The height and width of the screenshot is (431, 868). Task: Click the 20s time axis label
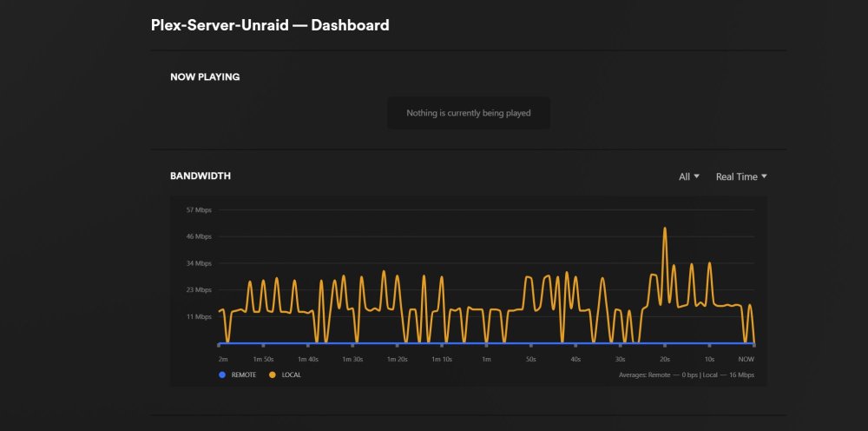[665, 359]
